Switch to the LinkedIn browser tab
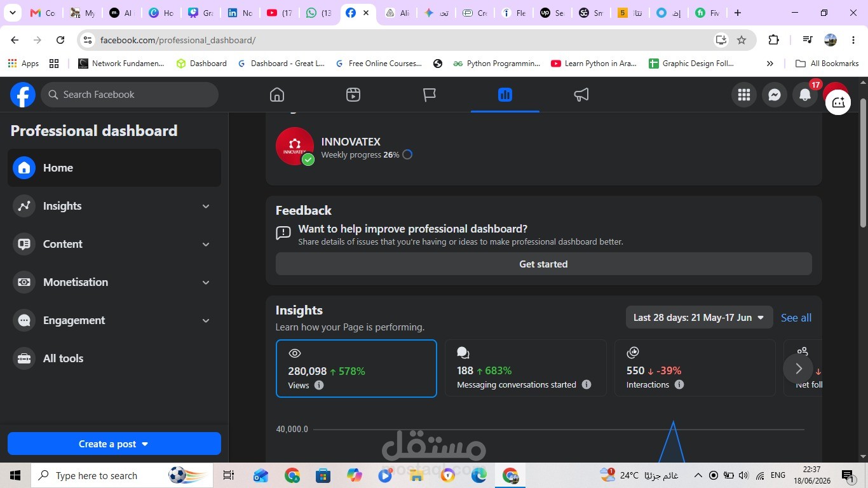 240,13
